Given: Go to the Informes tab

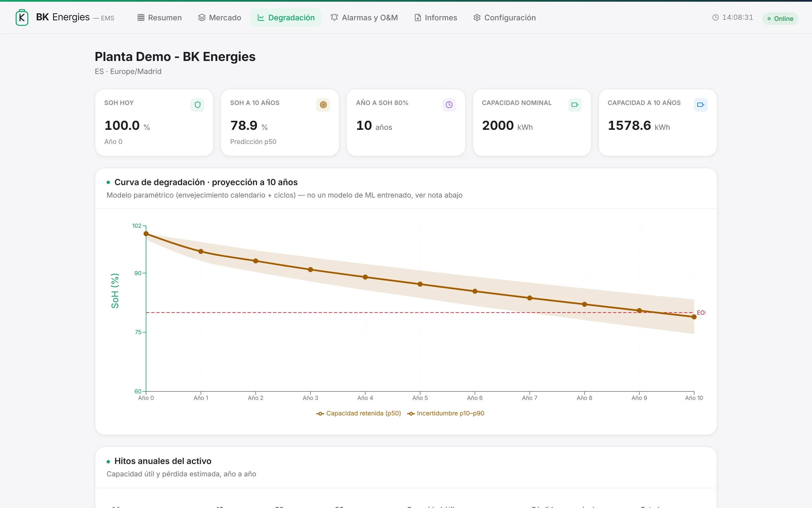Looking at the screenshot, I should pos(436,17).
